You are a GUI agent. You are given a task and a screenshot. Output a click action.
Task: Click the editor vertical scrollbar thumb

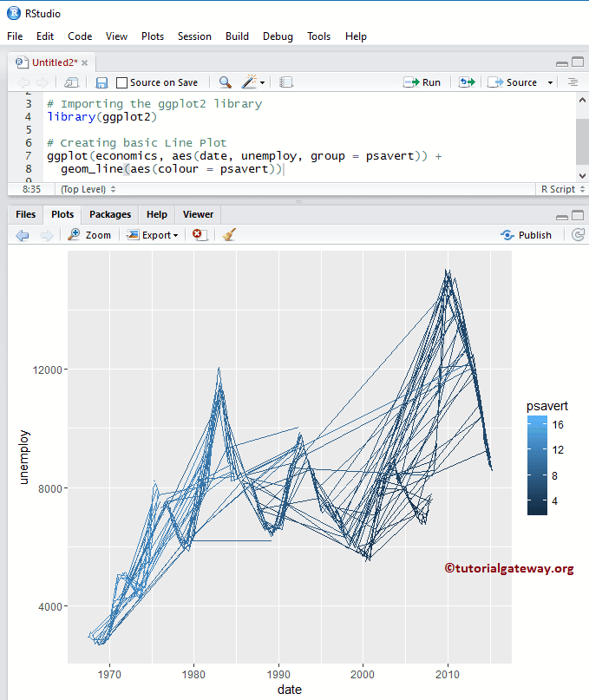582,141
